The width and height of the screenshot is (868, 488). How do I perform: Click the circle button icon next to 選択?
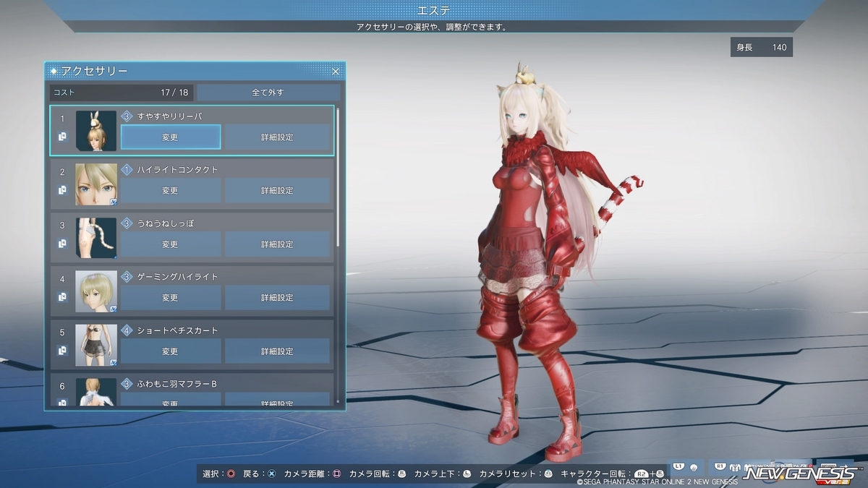[231, 474]
